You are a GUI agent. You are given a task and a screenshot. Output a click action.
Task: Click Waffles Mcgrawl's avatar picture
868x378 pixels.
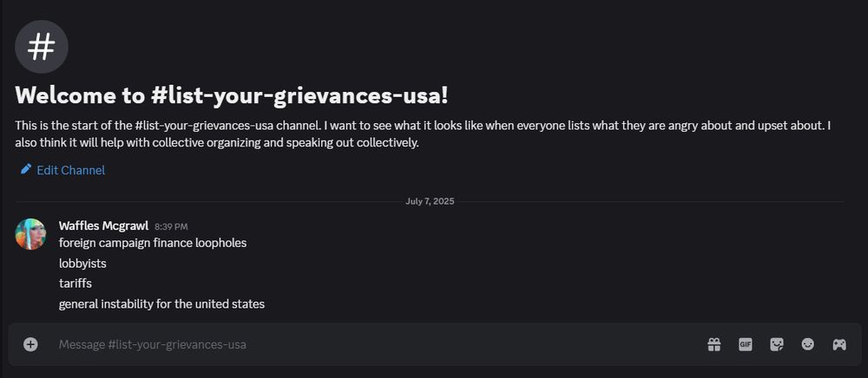click(x=30, y=234)
